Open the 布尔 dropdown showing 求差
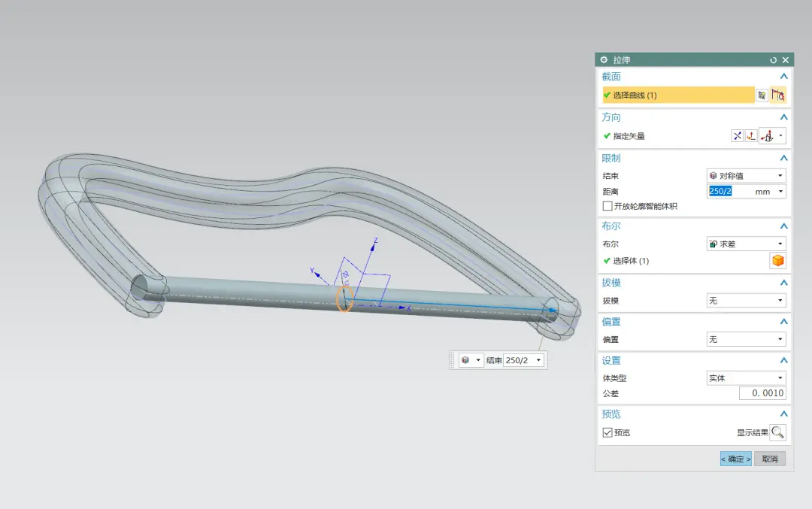812x509 pixels. click(747, 244)
